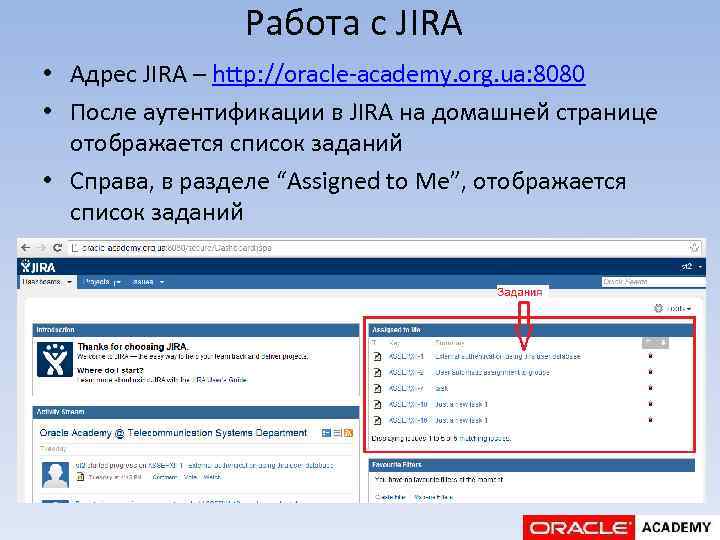This screenshot has height=540, width=720.
Task: Click the Assigned to Me gadget header
Action: (532, 330)
